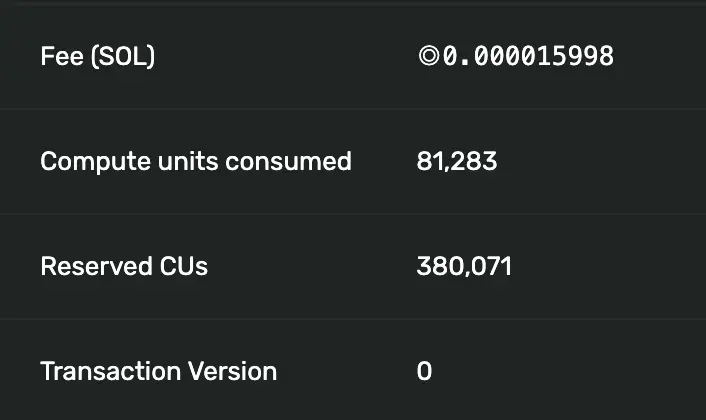Click the "(SOL)" unit text in the fee label

(x=123, y=57)
